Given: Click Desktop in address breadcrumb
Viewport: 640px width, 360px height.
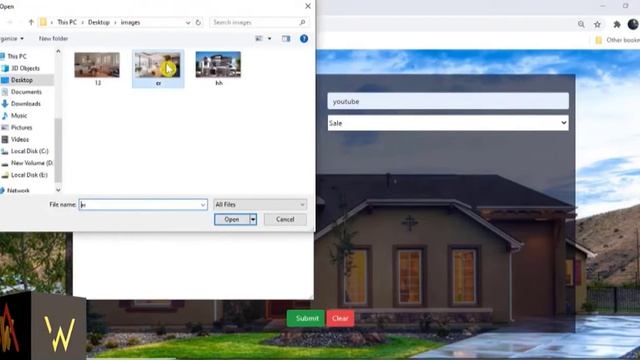Looking at the screenshot, I should (x=99, y=22).
